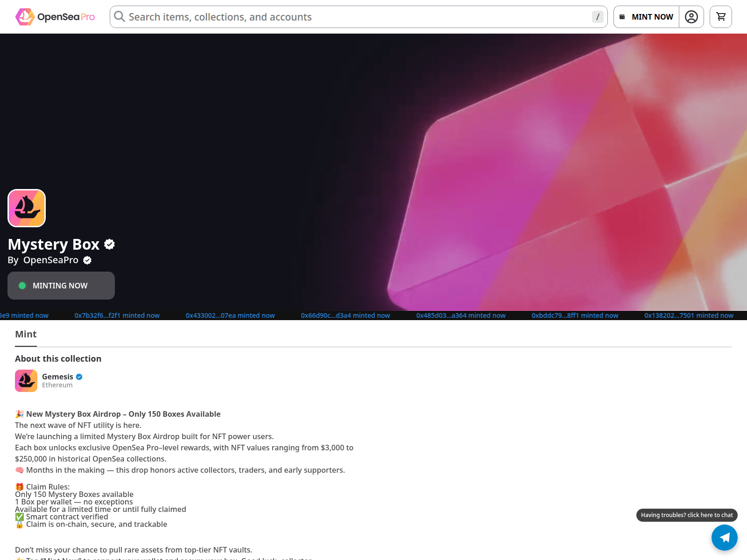Viewport: 747px width, 560px height.
Task: Click verified badge next to OpenSeaPro
Action: click(87, 260)
